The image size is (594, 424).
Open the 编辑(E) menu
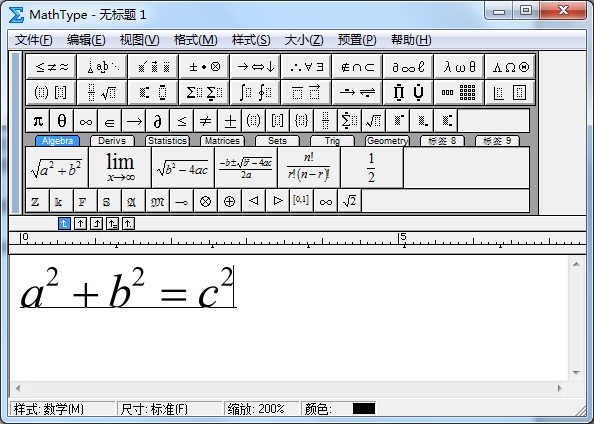click(x=86, y=40)
